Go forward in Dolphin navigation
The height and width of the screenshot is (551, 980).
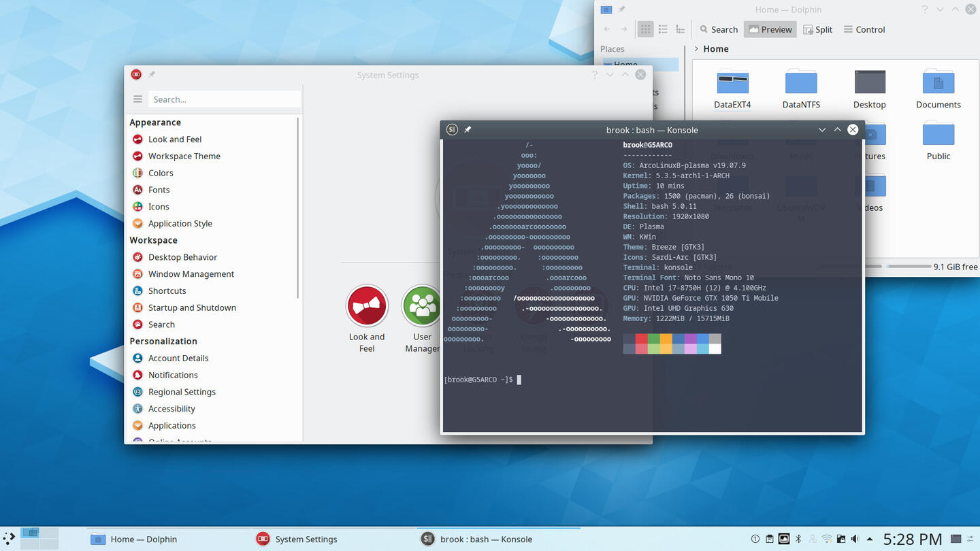624,29
